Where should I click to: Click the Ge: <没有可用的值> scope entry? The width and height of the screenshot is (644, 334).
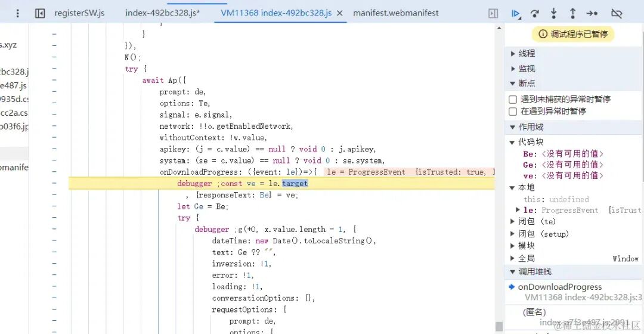coord(563,165)
